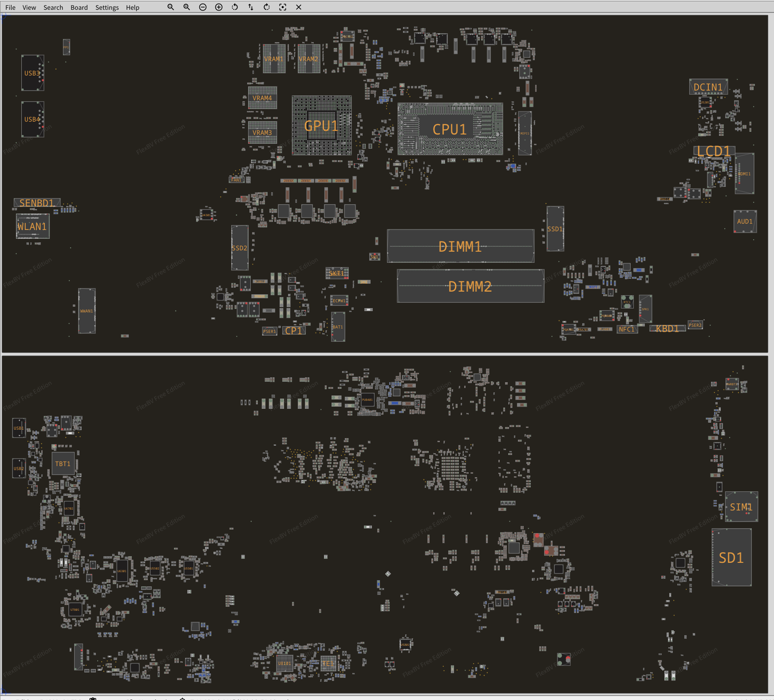Rotate the board counter-clockwise
774x700 pixels.
click(235, 7)
